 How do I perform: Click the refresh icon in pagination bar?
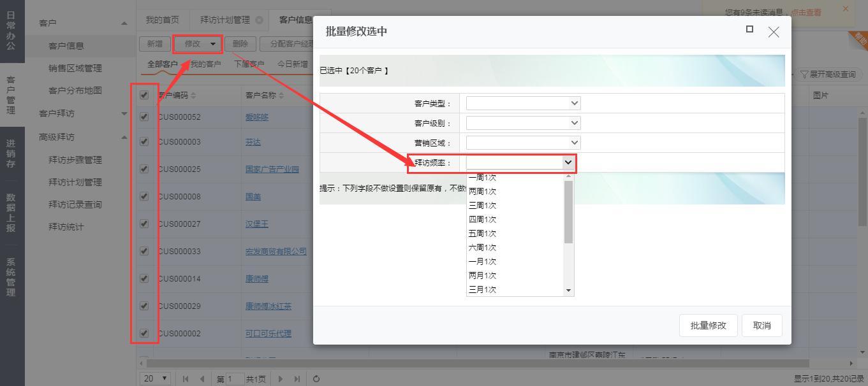[316, 378]
